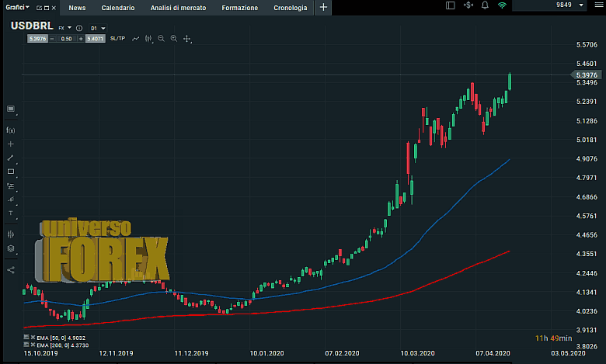Open the Analisi di mercato tab
Viewport: 606px width, 364px height.
pyautogui.click(x=178, y=7)
